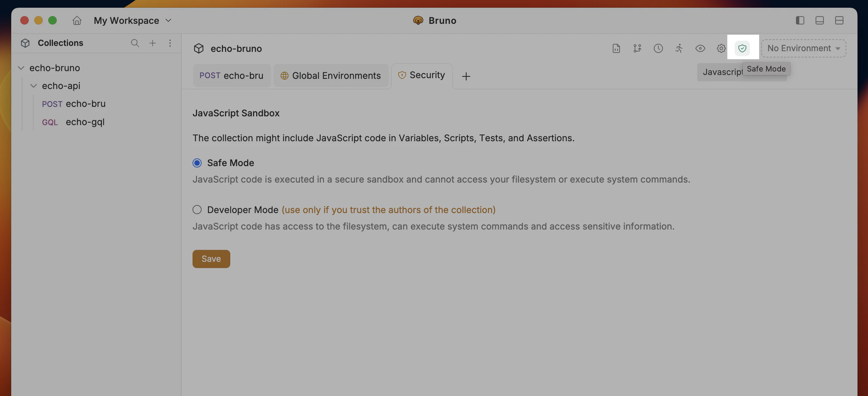Select the Safe Mode radio button
Viewport: 868px width, 396px height.
(197, 163)
